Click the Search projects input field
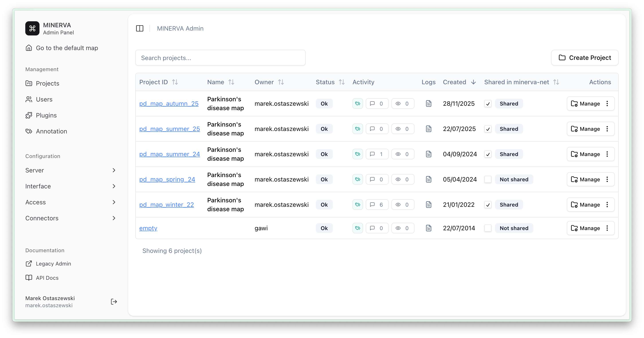Viewport: 644px width, 338px height. 220,58
